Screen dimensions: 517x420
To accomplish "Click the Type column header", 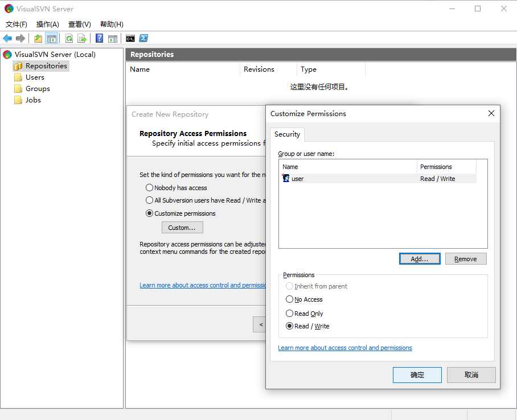I will (331, 69).
